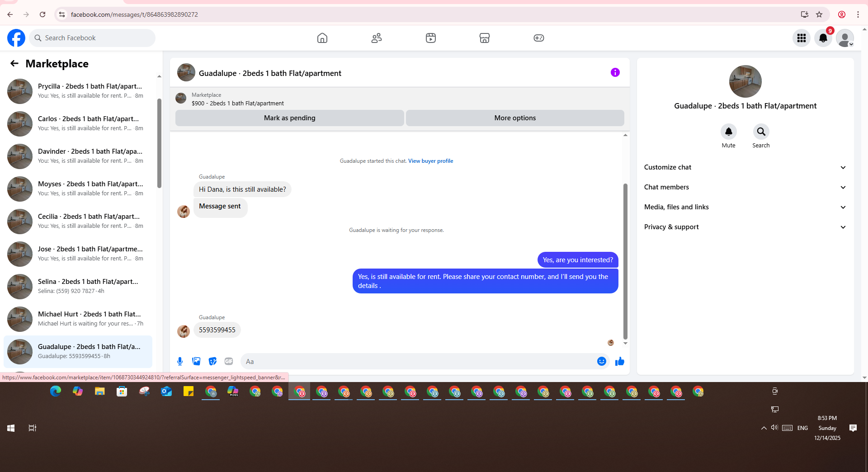
Task: Click More options button
Action: 515,118
